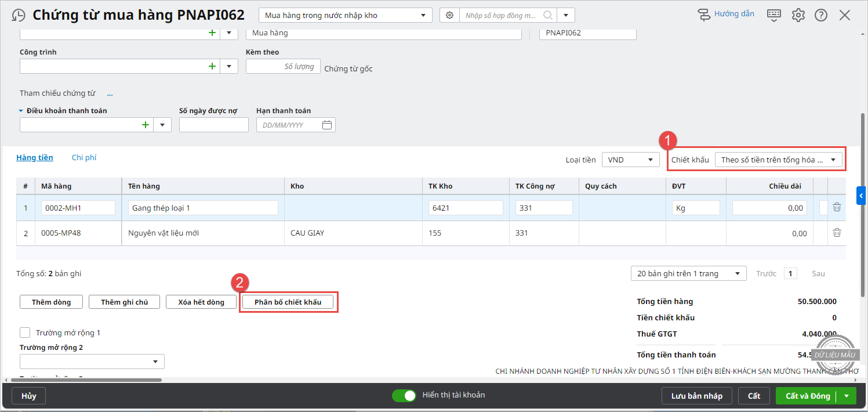Open the Hướng dẫn guide icon
Image resolution: width=868 pixels, height=412 pixels.
pyautogui.click(x=704, y=15)
